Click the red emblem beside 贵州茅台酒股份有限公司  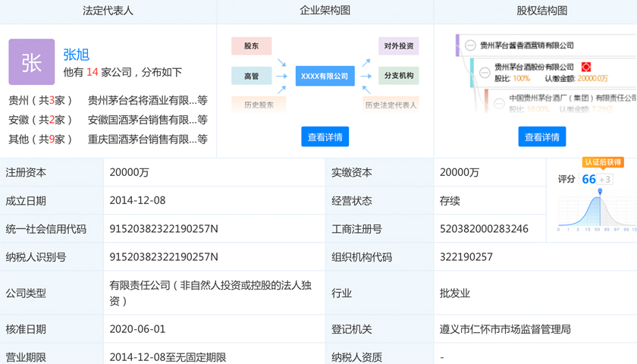(585, 67)
